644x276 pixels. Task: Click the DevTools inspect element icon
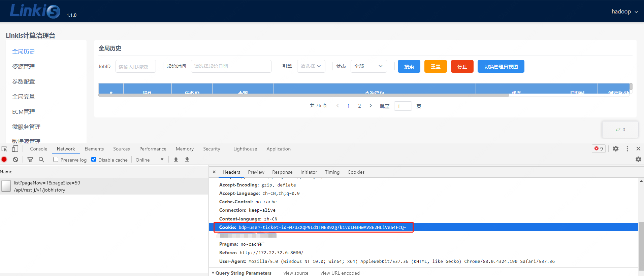coord(4,149)
